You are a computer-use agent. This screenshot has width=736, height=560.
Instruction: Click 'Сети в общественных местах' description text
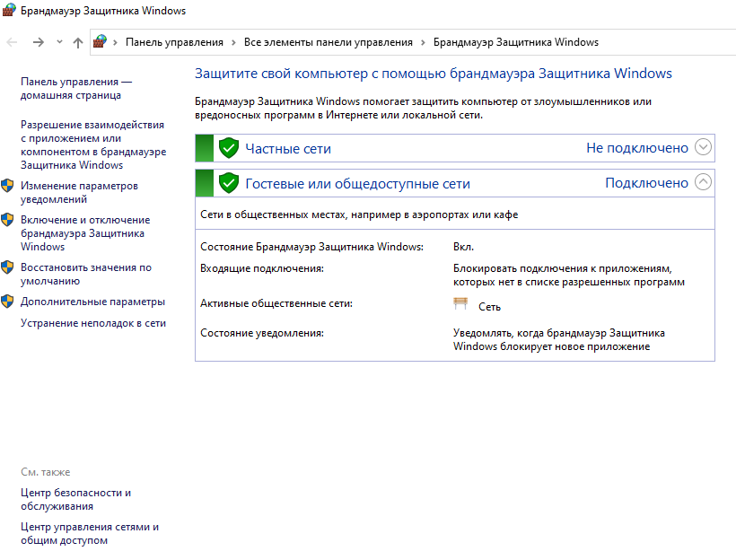[359, 215]
